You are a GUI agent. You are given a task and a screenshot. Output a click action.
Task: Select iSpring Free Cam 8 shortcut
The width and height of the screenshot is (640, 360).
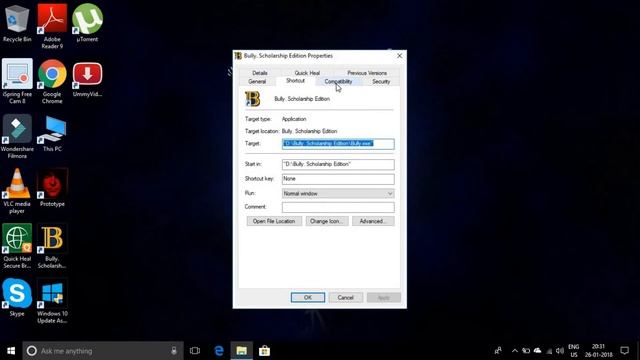point(17,81)
